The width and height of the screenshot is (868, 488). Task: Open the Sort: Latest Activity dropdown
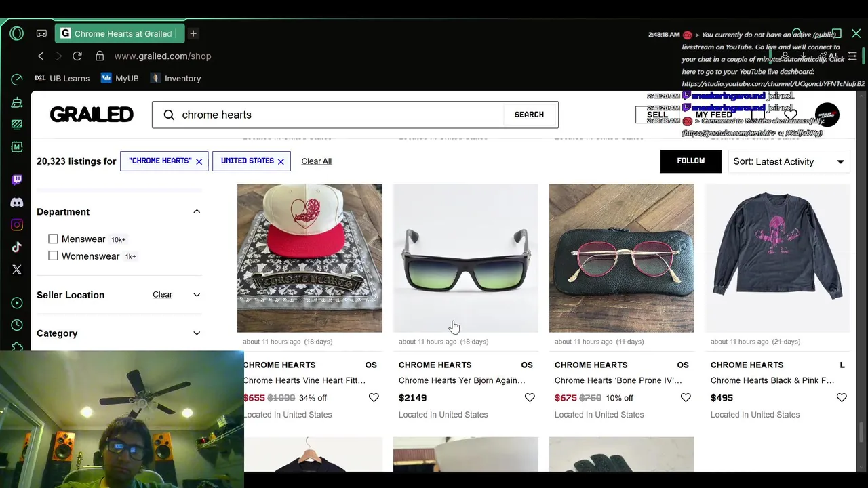point(789,161)
